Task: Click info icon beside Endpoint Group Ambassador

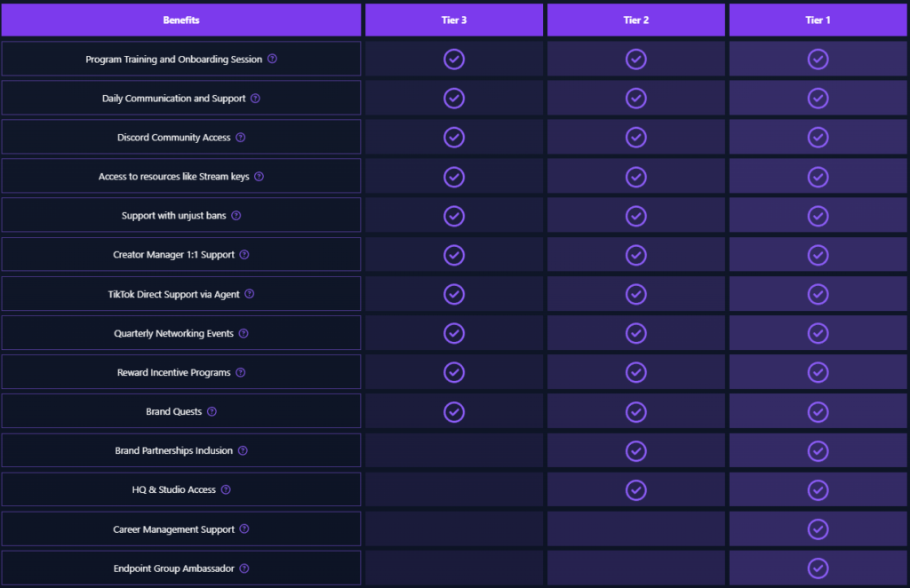Action: tap(244, 568)
